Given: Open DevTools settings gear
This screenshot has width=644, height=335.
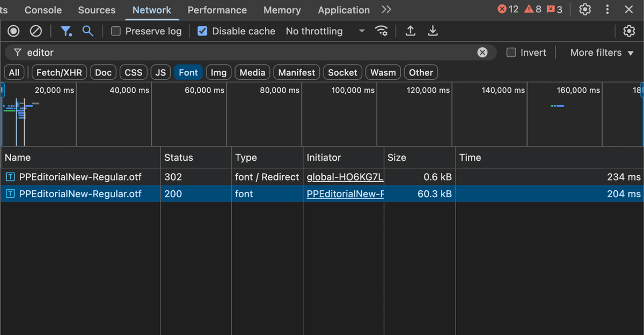Looking at the screenshot, I should click(585, 10).
